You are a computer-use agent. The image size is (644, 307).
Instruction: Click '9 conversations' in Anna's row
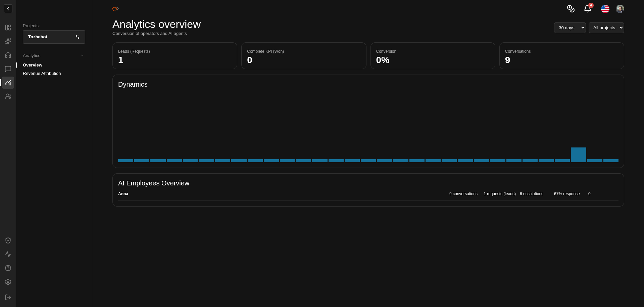coord(463,194)
